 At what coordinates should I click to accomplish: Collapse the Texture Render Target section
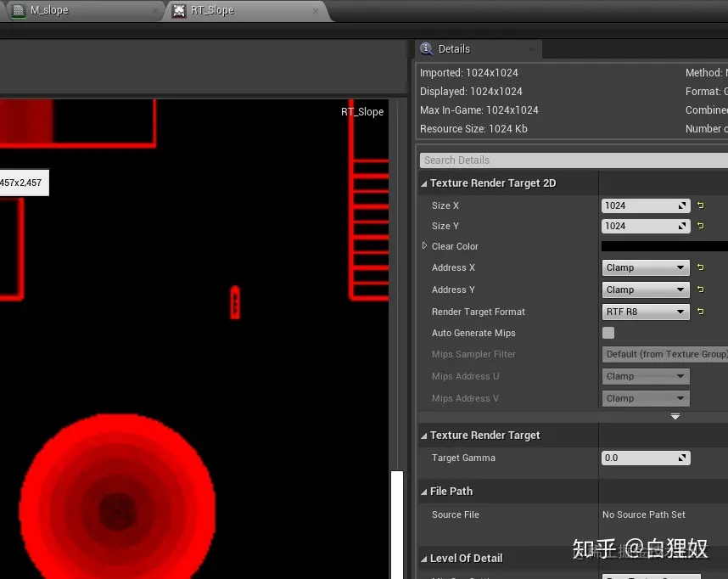click(423, 436)
